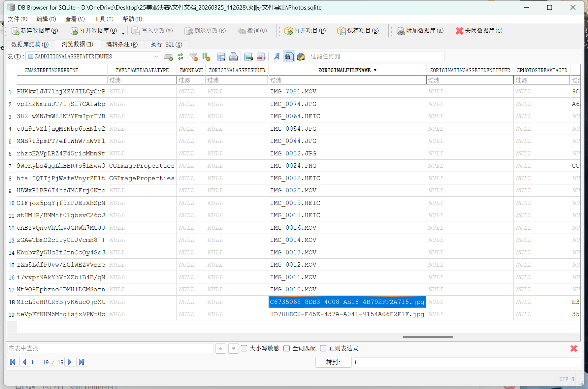Open the 编辑(E) menu
Viewport: 588px width, 389px height.
(x=46, y=19)
